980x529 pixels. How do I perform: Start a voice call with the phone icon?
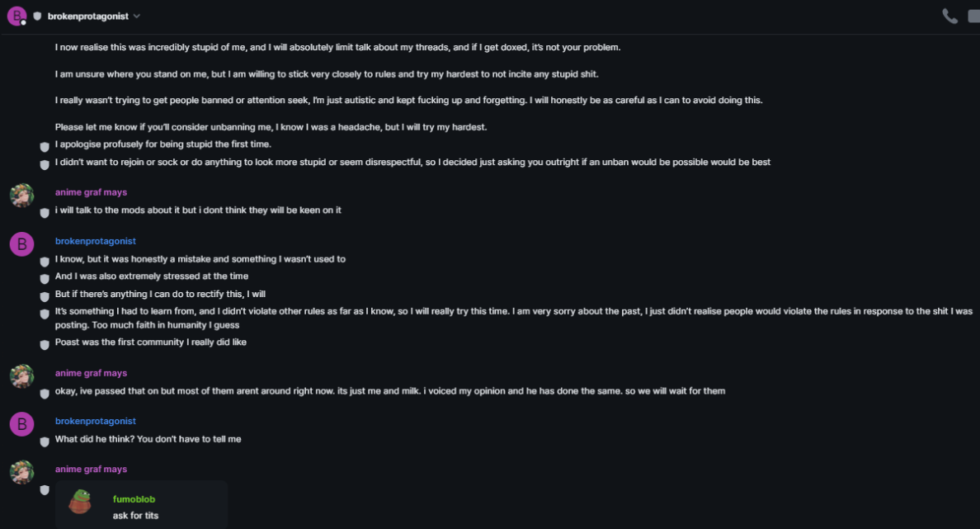[x=949, y=16]
